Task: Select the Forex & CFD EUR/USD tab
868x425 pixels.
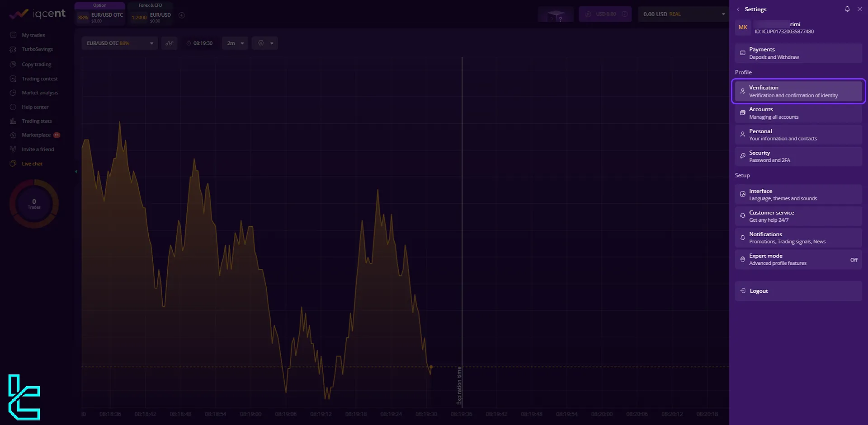Action: pyautogui.click(x=151, y=13)
